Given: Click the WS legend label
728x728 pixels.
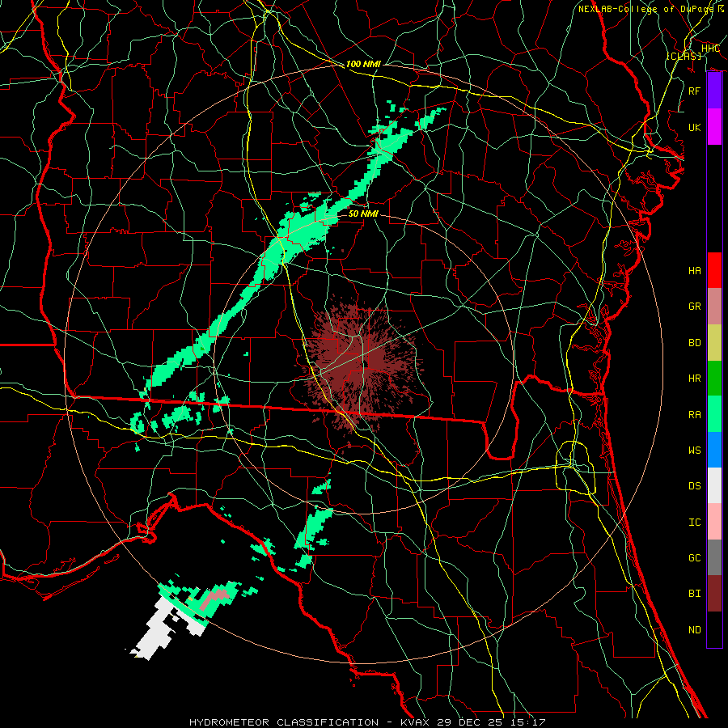Looking at the screenshot, I should pos(695,451).
